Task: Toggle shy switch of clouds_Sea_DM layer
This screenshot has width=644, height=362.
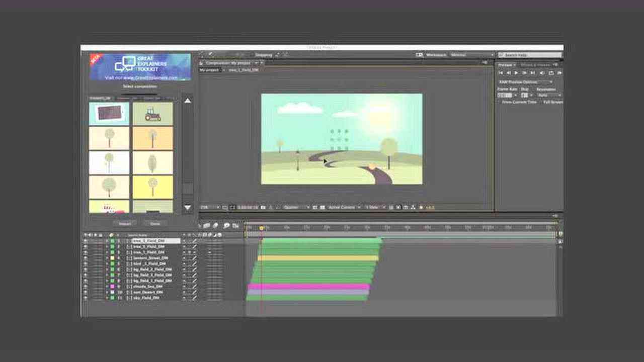Action: [184, 287]
